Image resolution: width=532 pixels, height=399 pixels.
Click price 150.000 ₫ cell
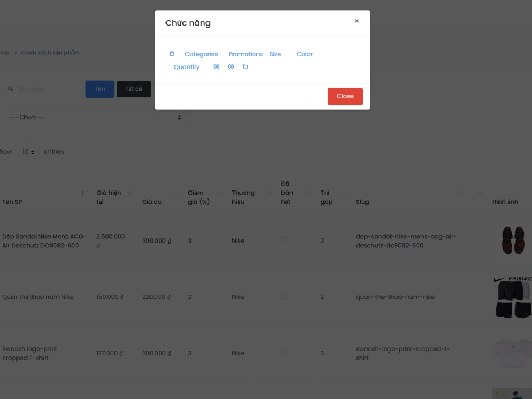(110, 297)
